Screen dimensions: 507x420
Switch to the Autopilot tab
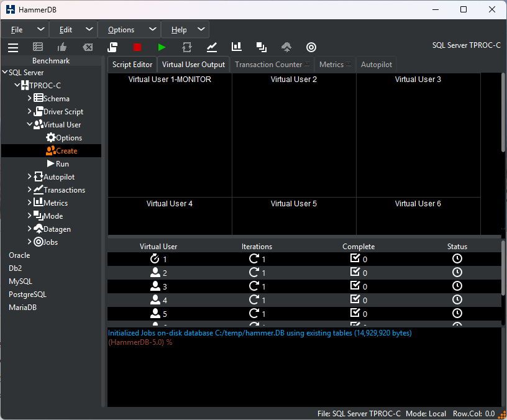377,65
